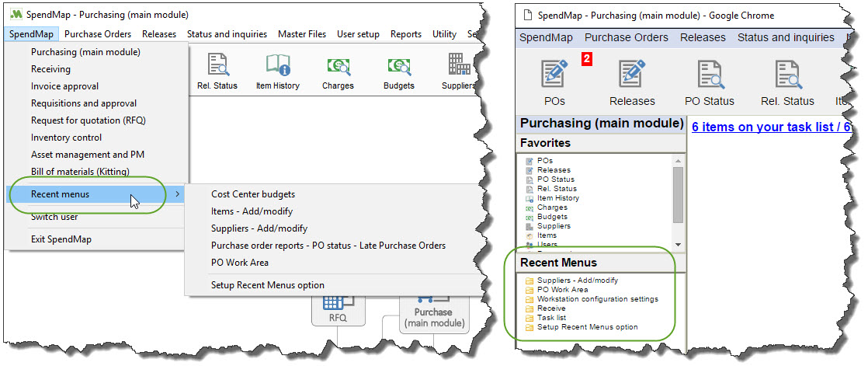
Task: Open Purchase Orders menu in desktop window
Action: click(98, 34)
